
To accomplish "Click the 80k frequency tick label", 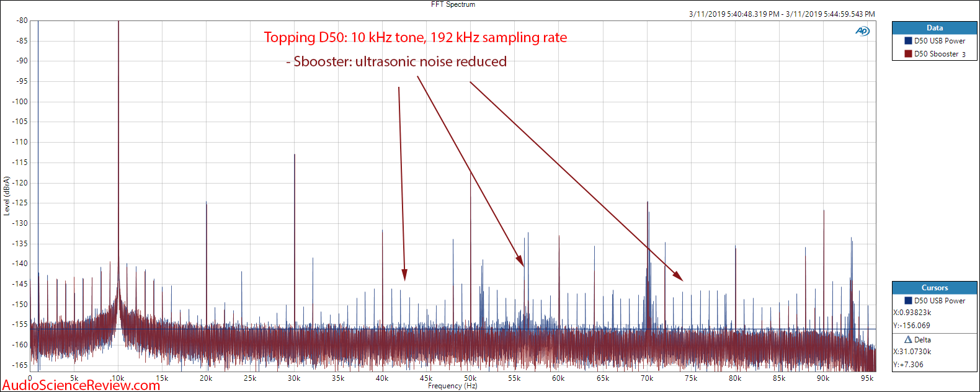I will click(x=735, y=378).
